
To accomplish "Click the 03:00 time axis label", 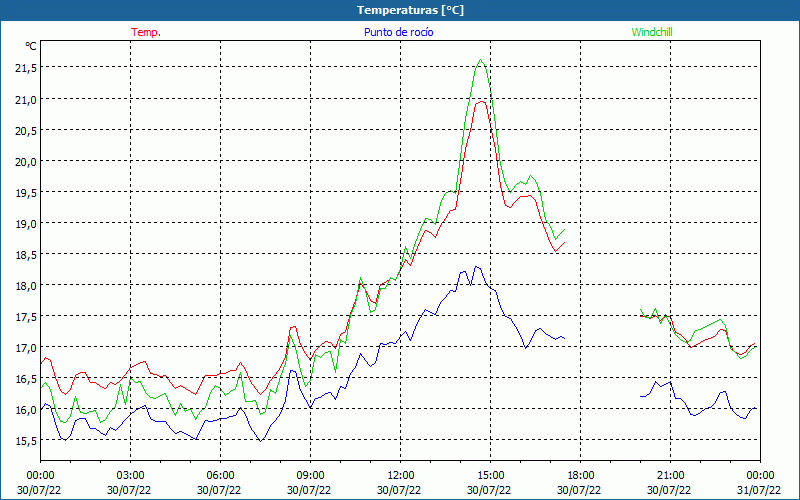I will [x=130, y=476].
